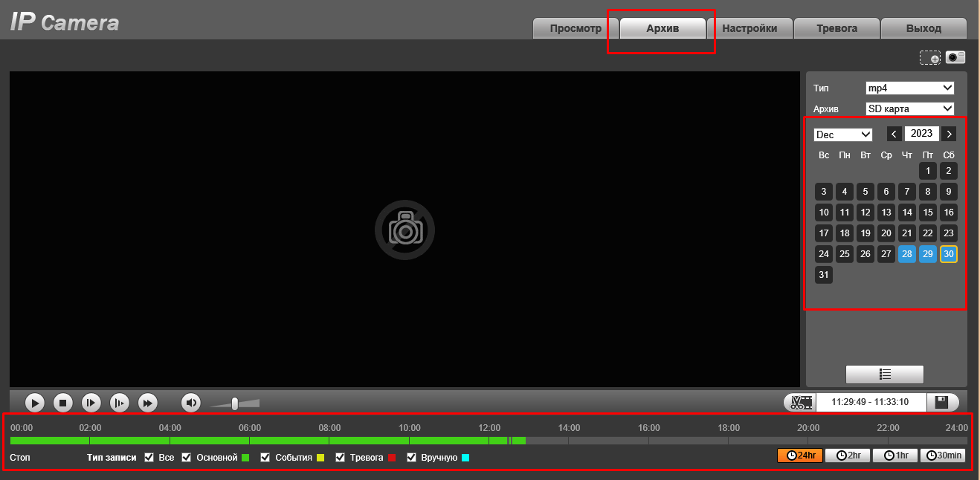Start playback with the Play button
The height and width of the screenshot is (480, 980).
[x=35, y=403]
